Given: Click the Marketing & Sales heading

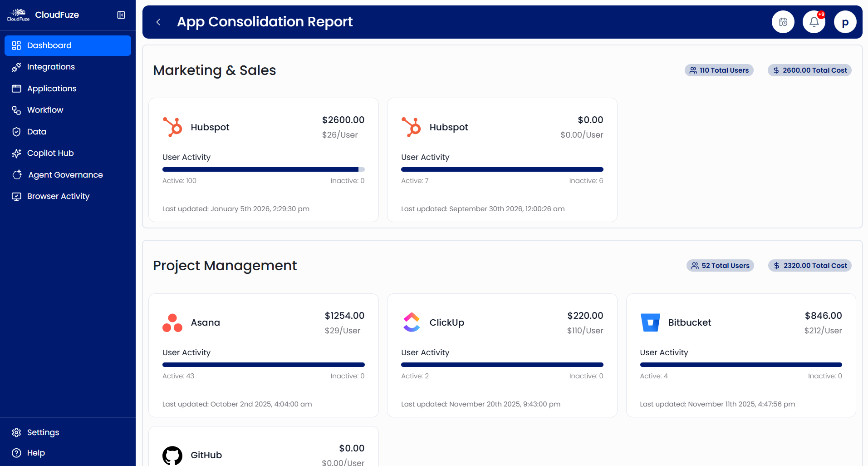Looking at the screenshot, I should (x=214, y=70).
